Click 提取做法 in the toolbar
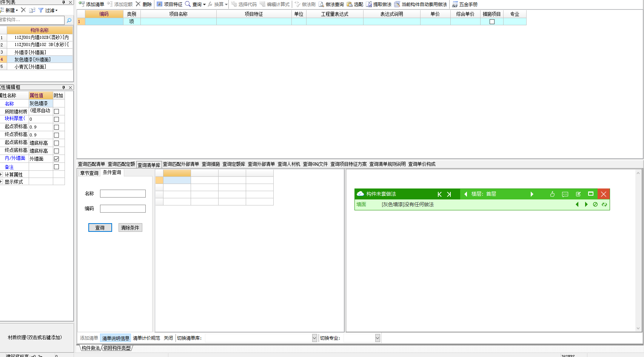Viewport: 644px width, 357px height. point(379,4)
